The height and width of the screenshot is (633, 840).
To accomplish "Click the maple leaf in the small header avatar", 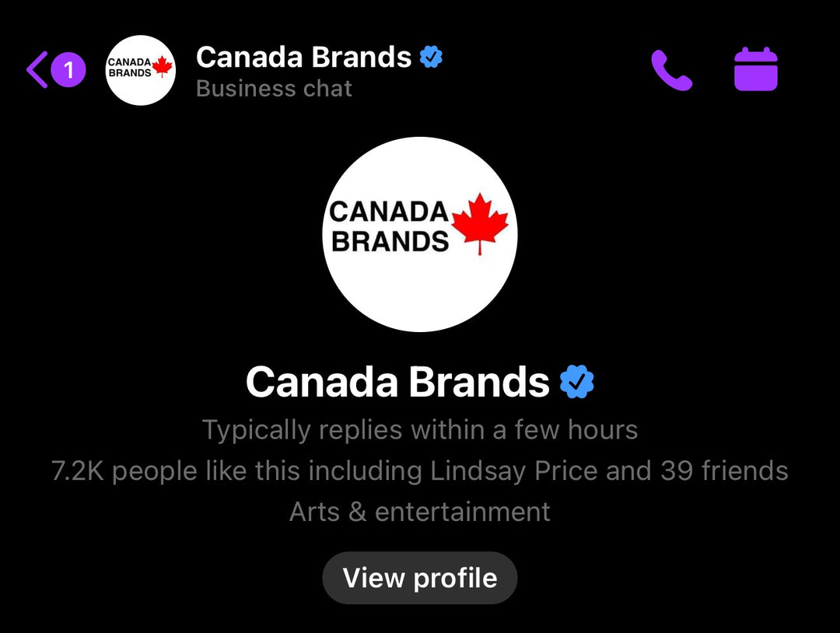I will point(162,68).
